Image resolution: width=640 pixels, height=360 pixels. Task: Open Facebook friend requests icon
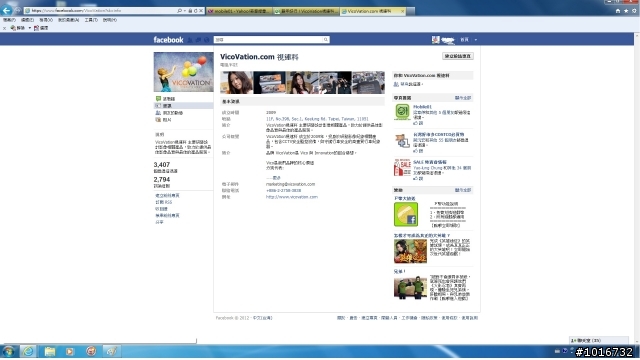[x=190, y=40]
